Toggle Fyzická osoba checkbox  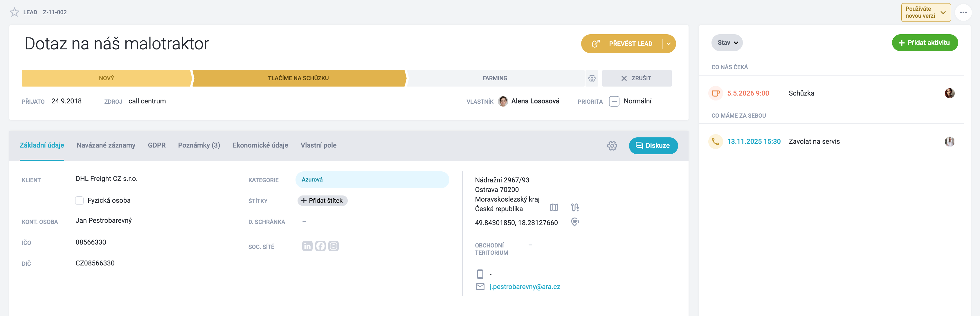point(79,201)
